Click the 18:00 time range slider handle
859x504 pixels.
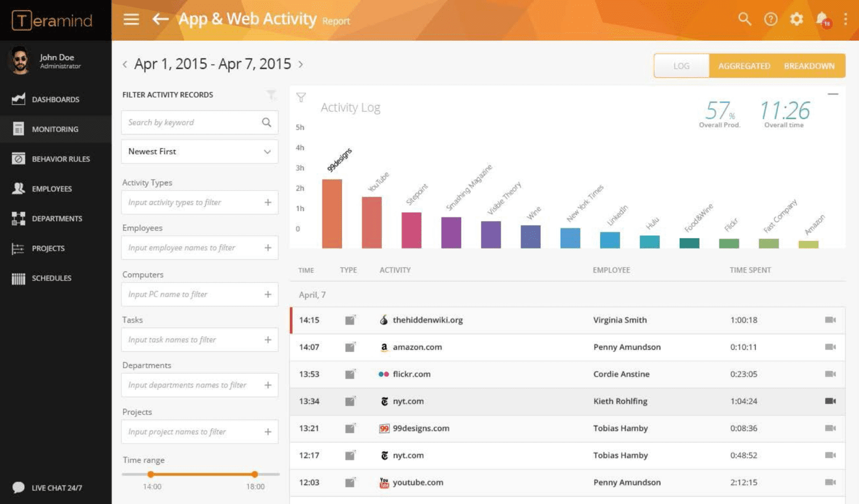[254, 474]
